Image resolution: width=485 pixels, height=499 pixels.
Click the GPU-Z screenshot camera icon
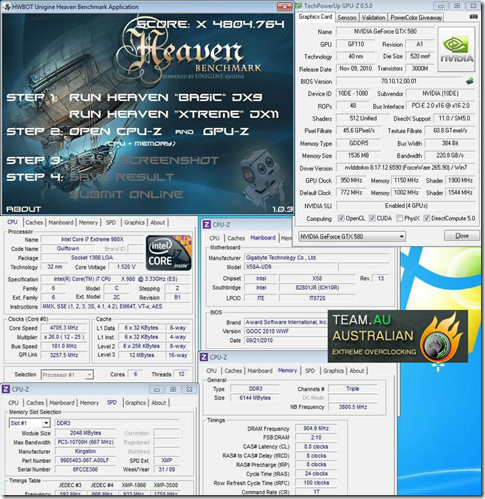(x=473, y=17)
